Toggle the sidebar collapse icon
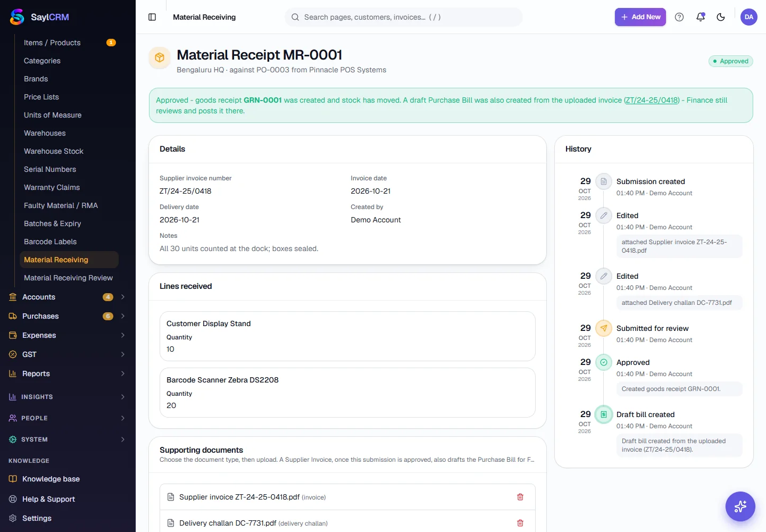The height and width of the screenshot is (532, 766). click(x=152, y=17)
